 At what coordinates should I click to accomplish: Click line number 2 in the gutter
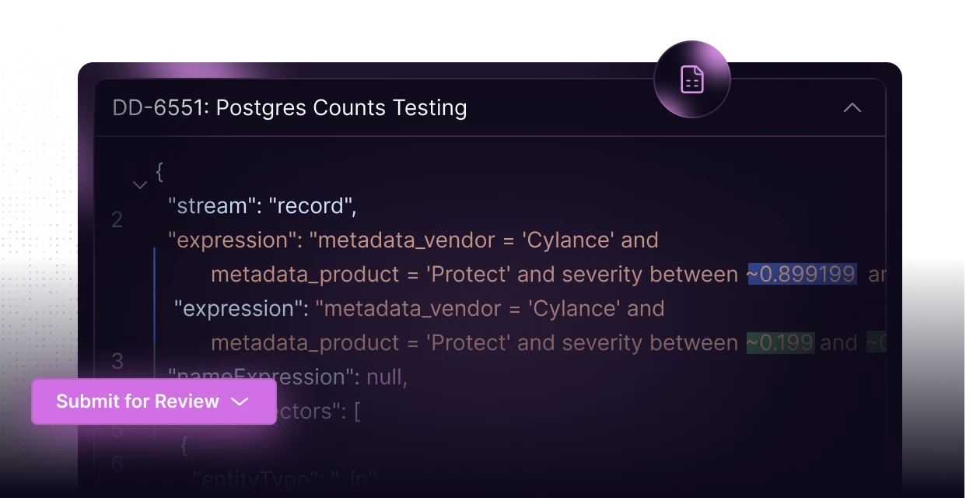click(x=117, y=220)
